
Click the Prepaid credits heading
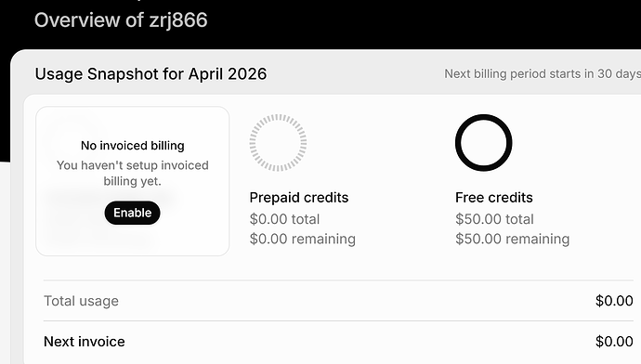coord(299,198)
